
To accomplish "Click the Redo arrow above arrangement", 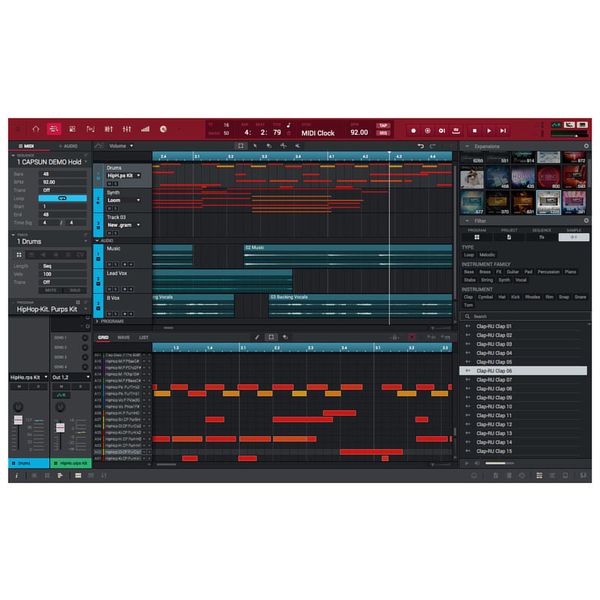I will coord(432,146).
